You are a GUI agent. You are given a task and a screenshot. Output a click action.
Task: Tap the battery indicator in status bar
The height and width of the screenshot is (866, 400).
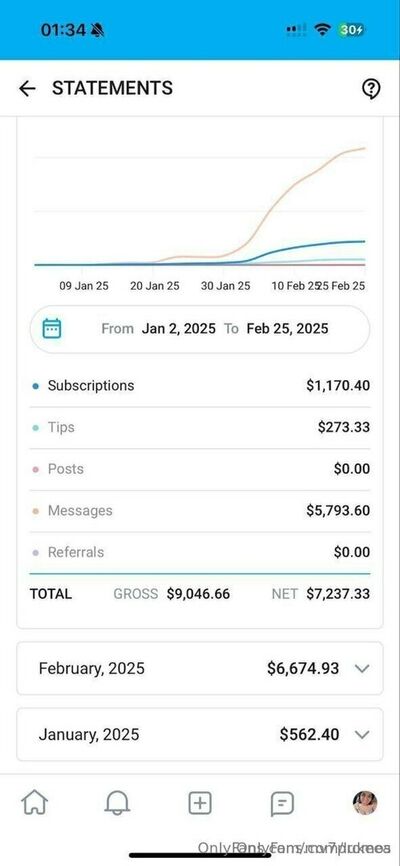click(351, 30)
